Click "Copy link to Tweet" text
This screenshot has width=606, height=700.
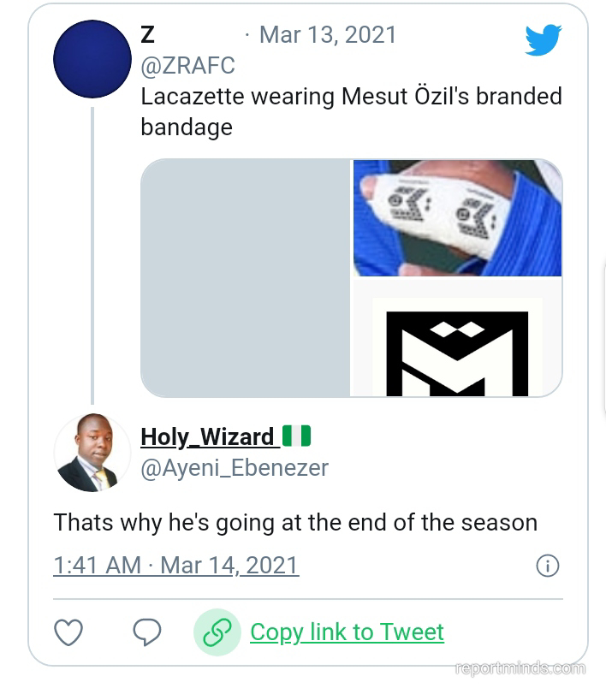347,632
